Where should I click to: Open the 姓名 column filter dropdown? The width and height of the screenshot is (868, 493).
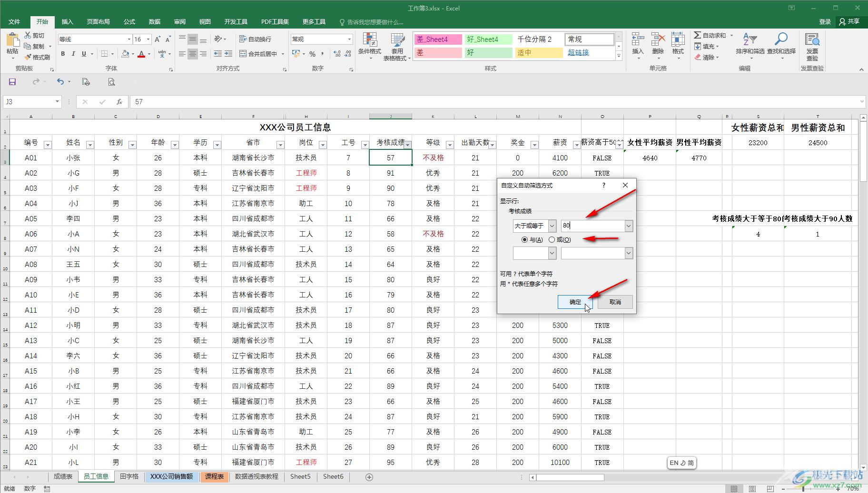[x=89, y=145]
